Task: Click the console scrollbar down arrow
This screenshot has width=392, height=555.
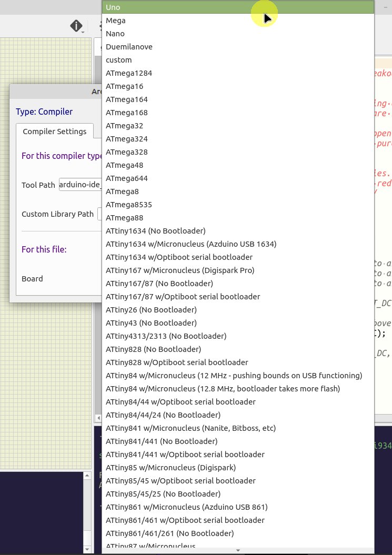Action: (87, 549)
